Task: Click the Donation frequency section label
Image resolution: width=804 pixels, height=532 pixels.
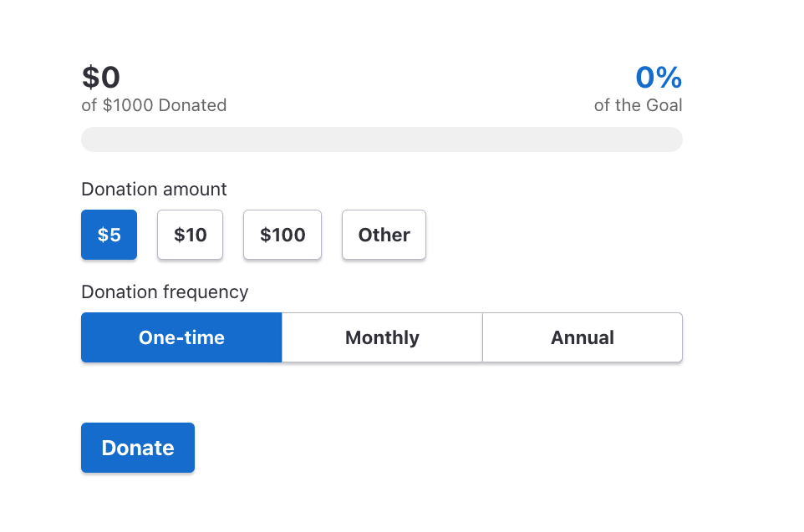Action: coord(164,292)
